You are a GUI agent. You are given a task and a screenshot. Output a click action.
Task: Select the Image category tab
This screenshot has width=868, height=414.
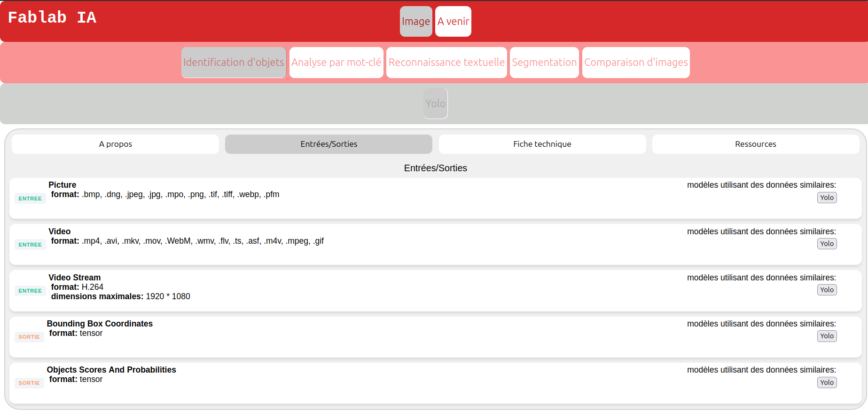click(x=416, y=21)
